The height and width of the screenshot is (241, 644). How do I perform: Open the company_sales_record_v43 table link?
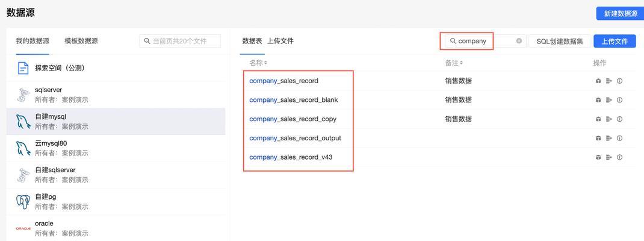(x=291, y=157)
